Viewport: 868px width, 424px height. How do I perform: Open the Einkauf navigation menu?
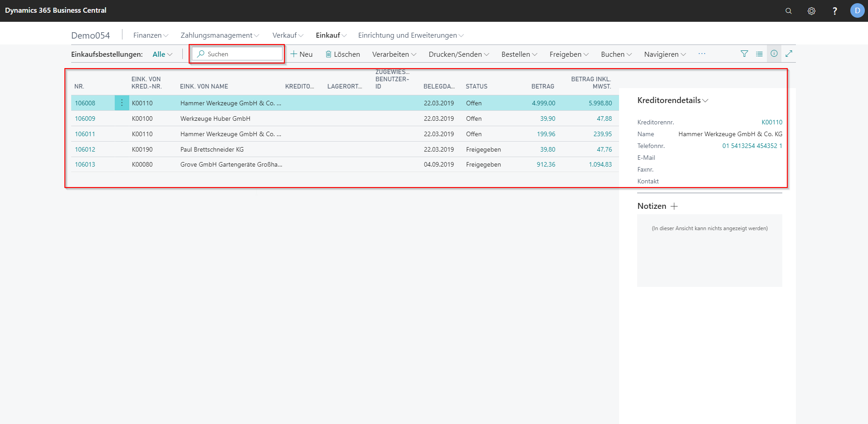point(331,35)
